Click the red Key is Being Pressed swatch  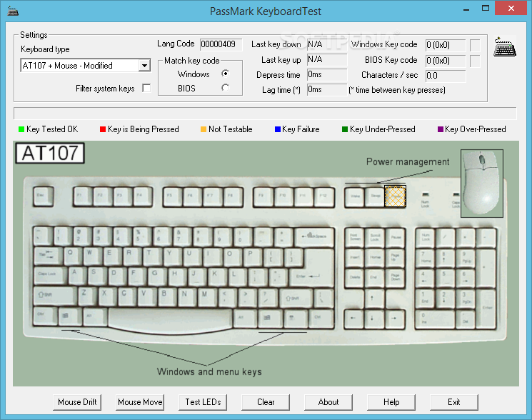point(102,129)
